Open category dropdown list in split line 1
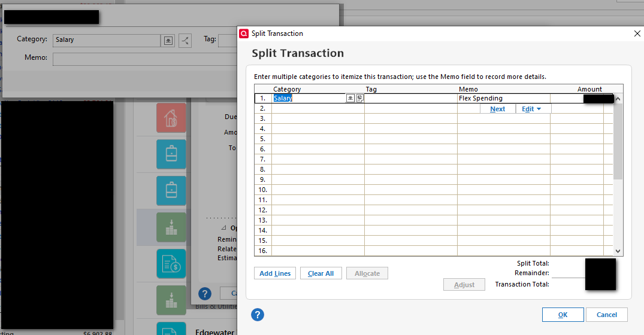The image size is (644, 335). tap(350, 98)
